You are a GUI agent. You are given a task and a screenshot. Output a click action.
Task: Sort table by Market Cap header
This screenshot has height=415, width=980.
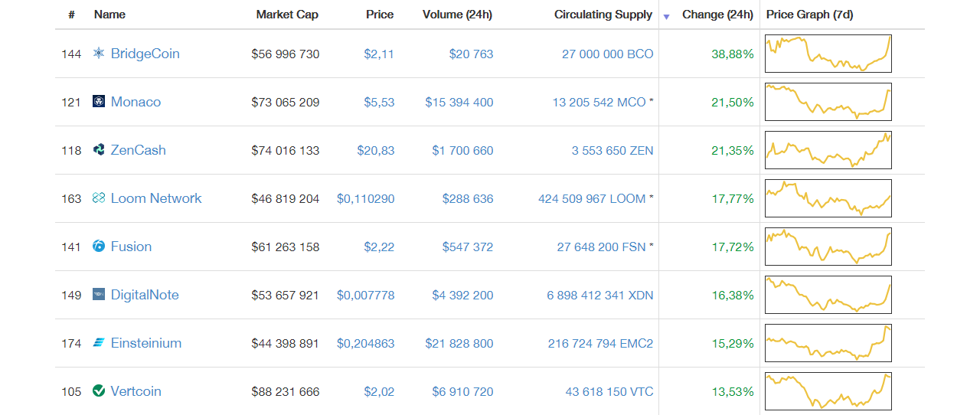pos(287,15)
